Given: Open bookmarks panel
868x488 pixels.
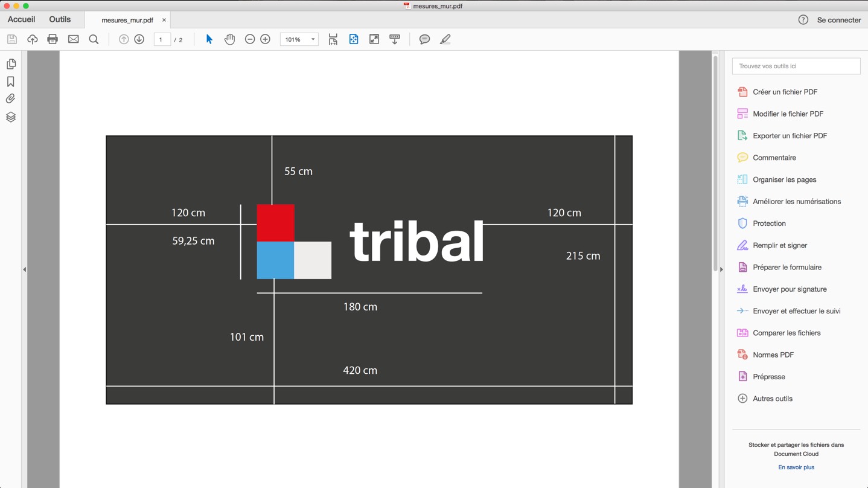Looking at the screenshot, I should [11, 82].
